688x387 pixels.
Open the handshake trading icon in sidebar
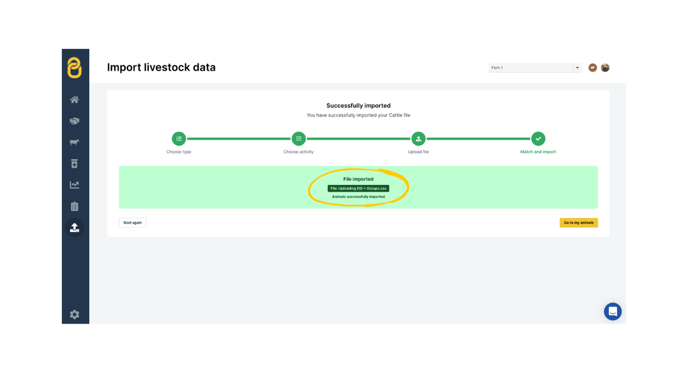click(75, 121)
